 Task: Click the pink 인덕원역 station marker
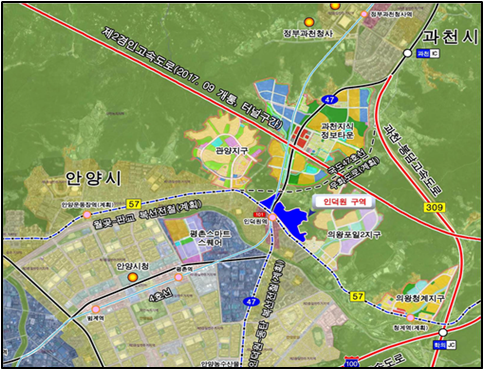[273, 218]
